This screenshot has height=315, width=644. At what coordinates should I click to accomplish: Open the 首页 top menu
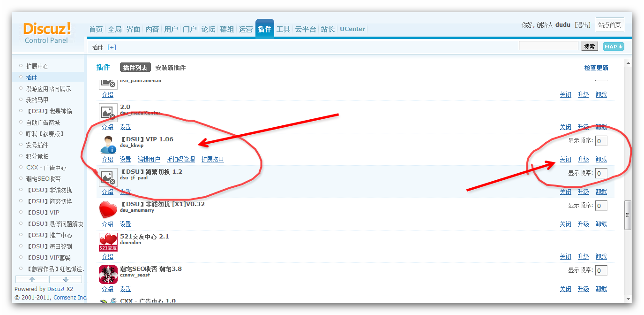click(96, 29)
